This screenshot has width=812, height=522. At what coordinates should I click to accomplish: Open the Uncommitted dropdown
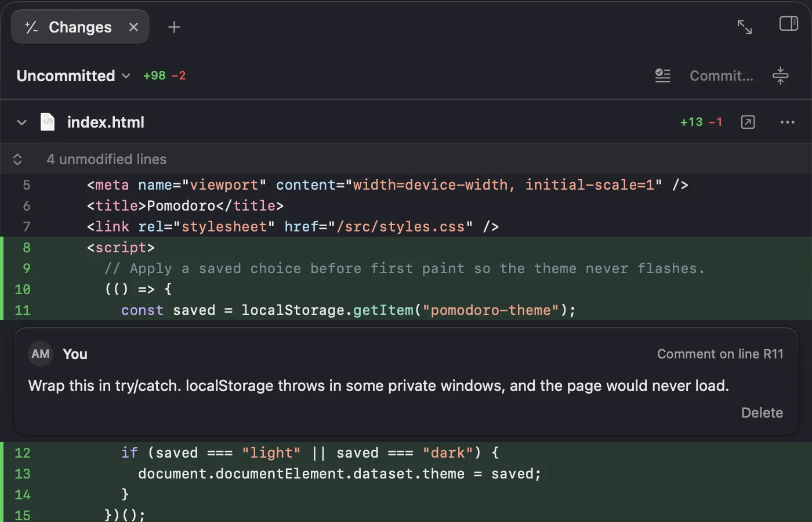point(73,76)
